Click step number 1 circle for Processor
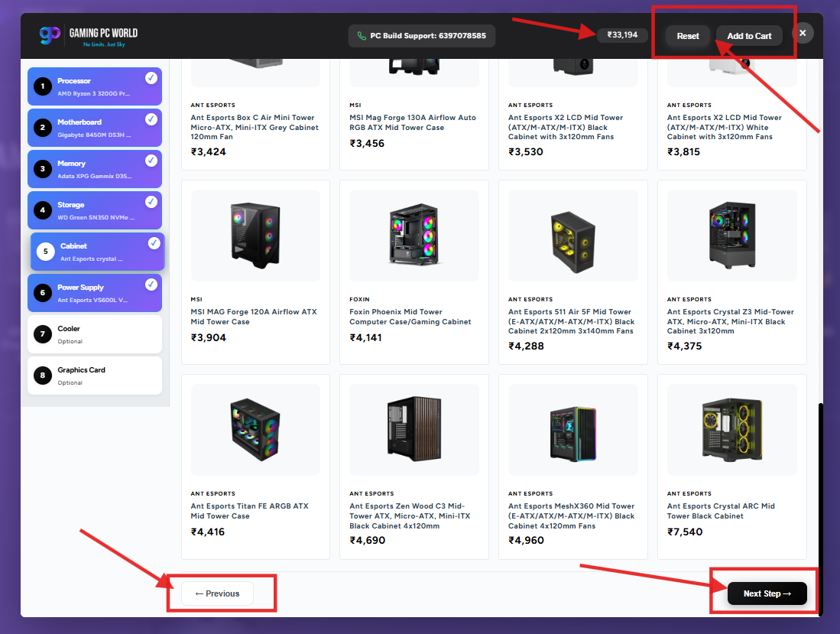The height and width of the screenshot is (634, 840). click(x=43, y=86)
